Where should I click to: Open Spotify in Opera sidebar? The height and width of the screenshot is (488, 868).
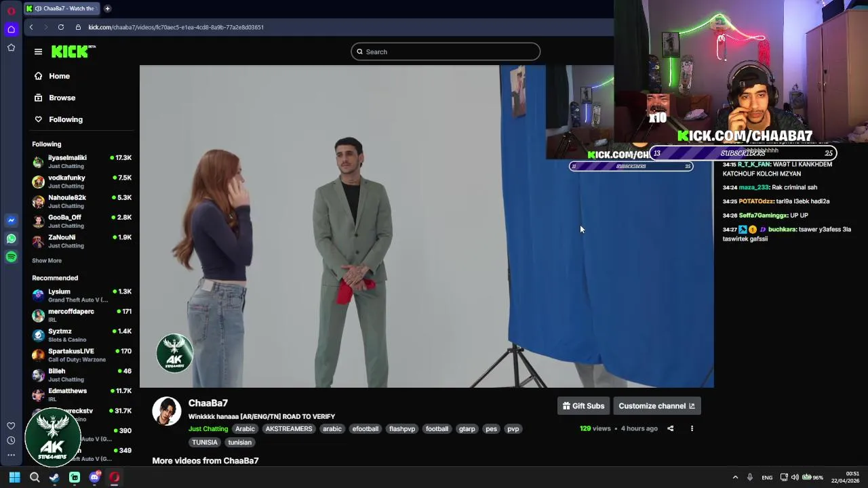point(11,257)
